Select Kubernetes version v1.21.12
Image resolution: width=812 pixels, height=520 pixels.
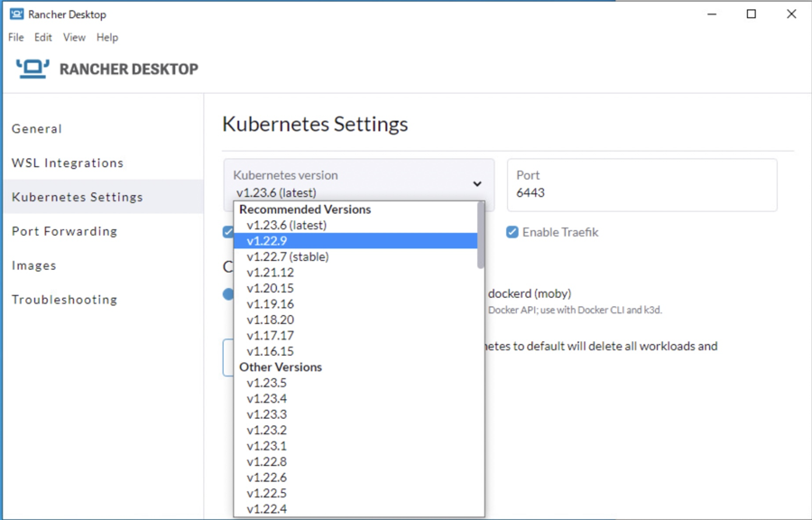tap(355, 273)
